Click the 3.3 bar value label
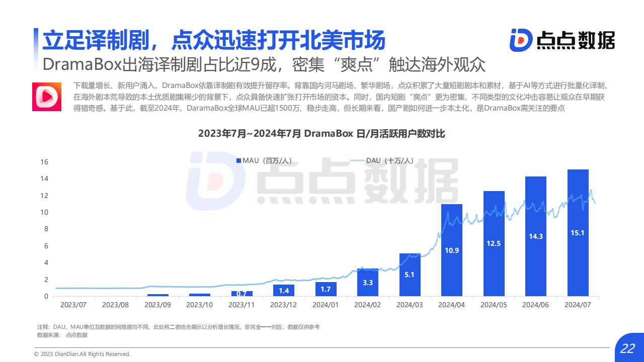 coord(368,283)
